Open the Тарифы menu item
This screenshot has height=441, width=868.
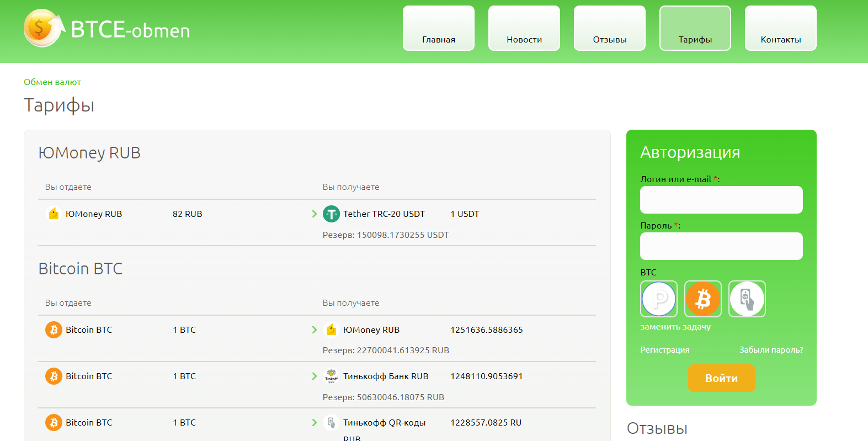[695, 28]
